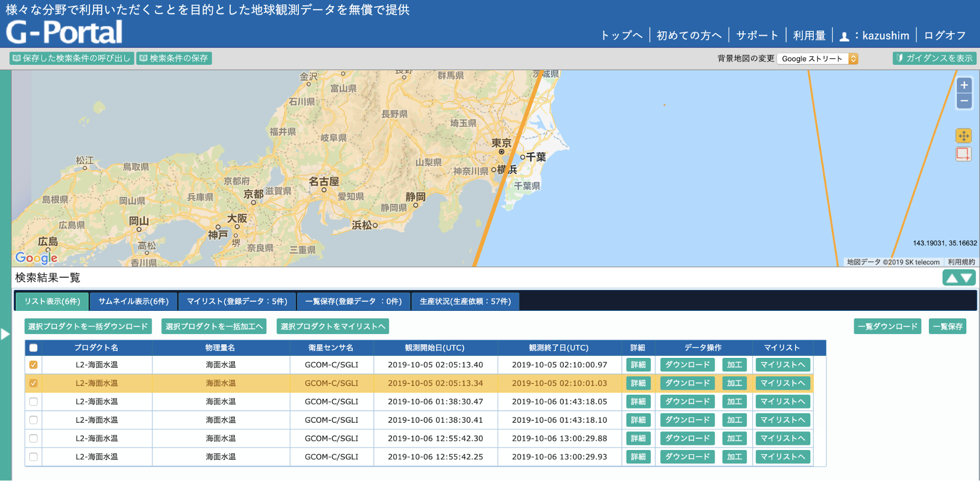Switch to サムネイル表示(6件) tab
This screenshot has height=481, width=980.
point(133,301)
